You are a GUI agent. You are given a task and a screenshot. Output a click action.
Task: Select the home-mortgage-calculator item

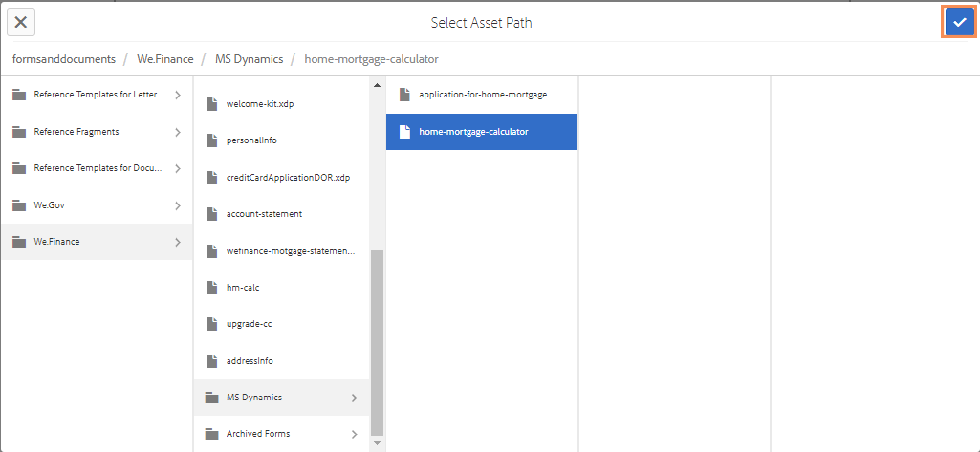(x=473, y=132)
